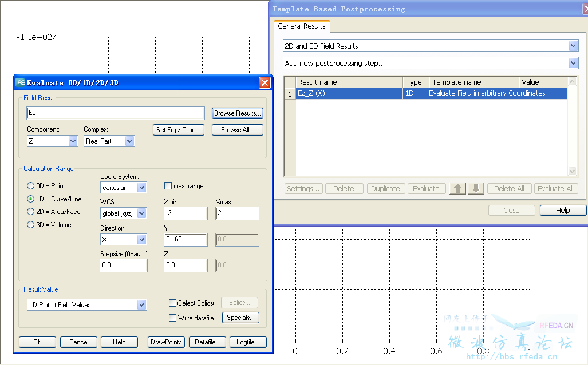Click the Browse Results button
The image size is (588, 365).
pyautogui.click(x=238, y=113)
